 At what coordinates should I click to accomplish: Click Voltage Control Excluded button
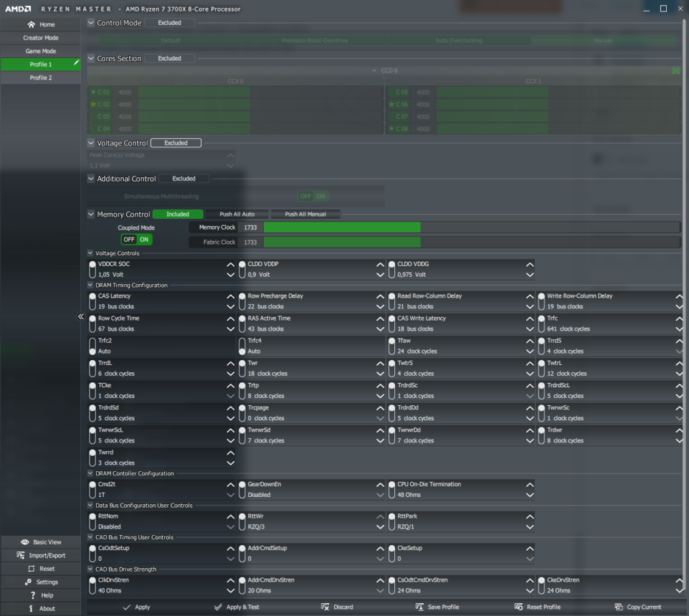point(176,143)
